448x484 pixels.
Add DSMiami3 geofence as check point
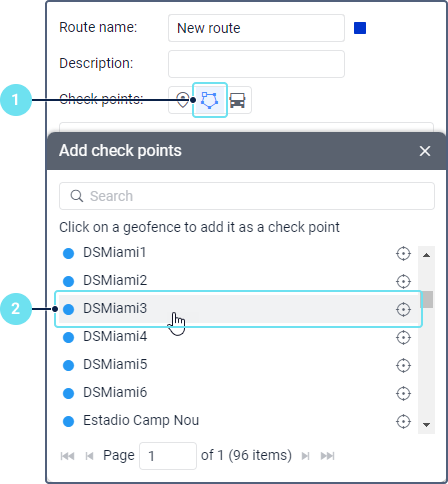coord(239,309)
